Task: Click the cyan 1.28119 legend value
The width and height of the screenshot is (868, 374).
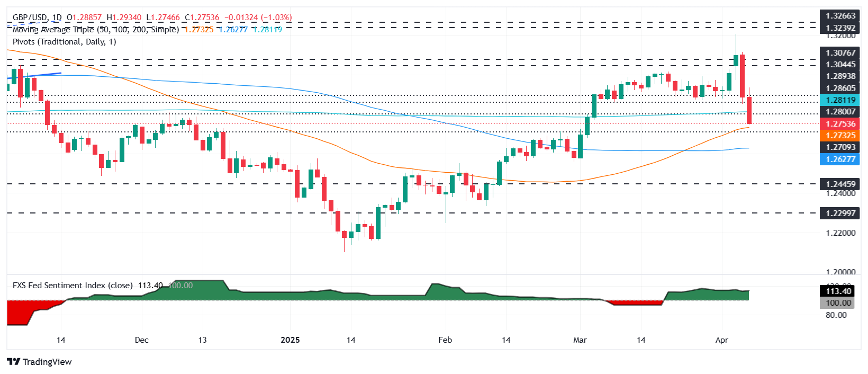Action: [268, 30]
